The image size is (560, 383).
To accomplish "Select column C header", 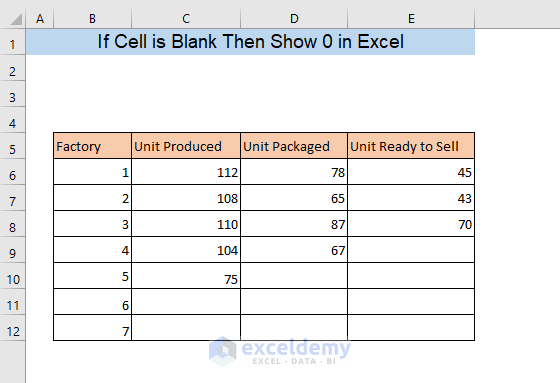I will click(186, 19).
